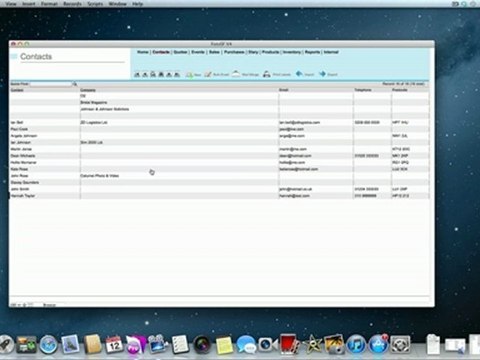Open iPhoto from the dock
This screenshot has width=480, height=360.
pyautogui.click(x=334, y=345)
